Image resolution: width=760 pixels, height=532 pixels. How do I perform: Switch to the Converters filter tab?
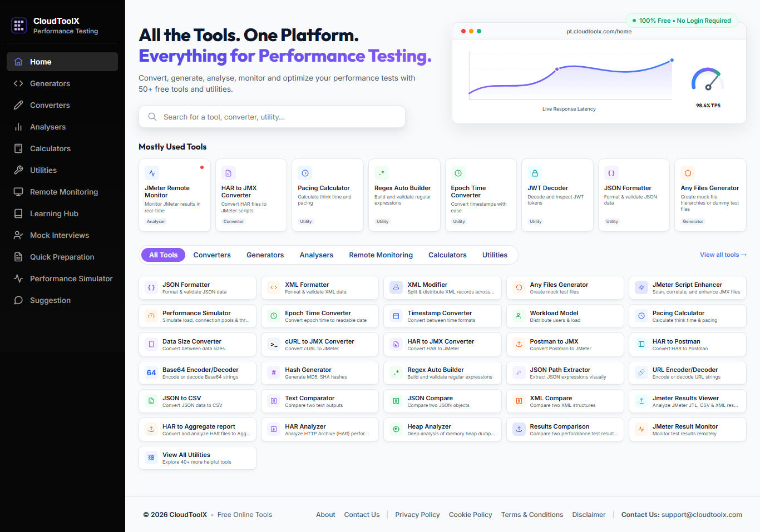[212, 255]
